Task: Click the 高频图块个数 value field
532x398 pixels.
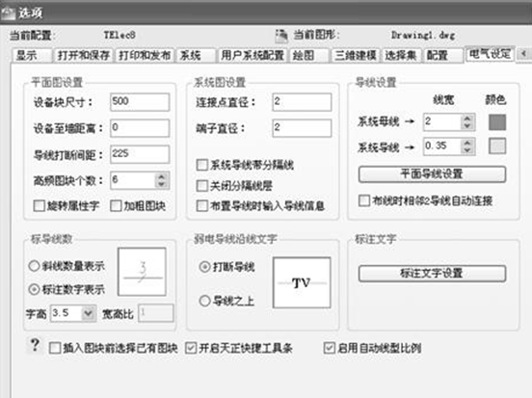Action: pyautogui.click(x=133, y=180)
